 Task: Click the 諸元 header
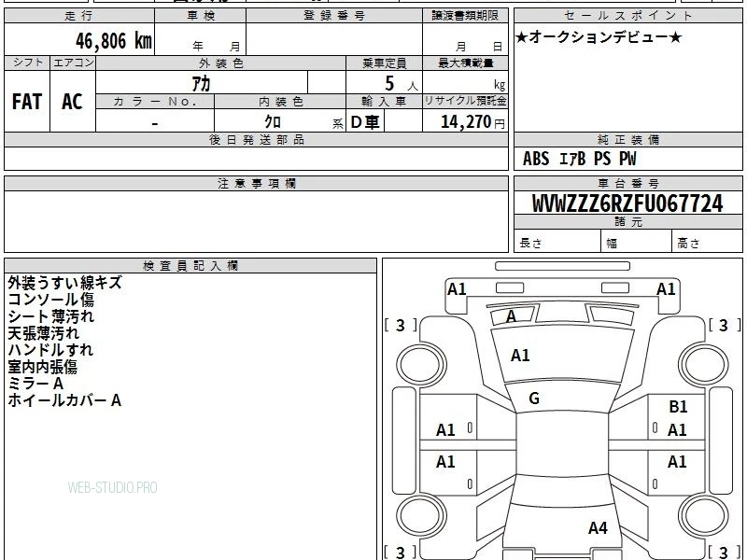tap(627, 222)
